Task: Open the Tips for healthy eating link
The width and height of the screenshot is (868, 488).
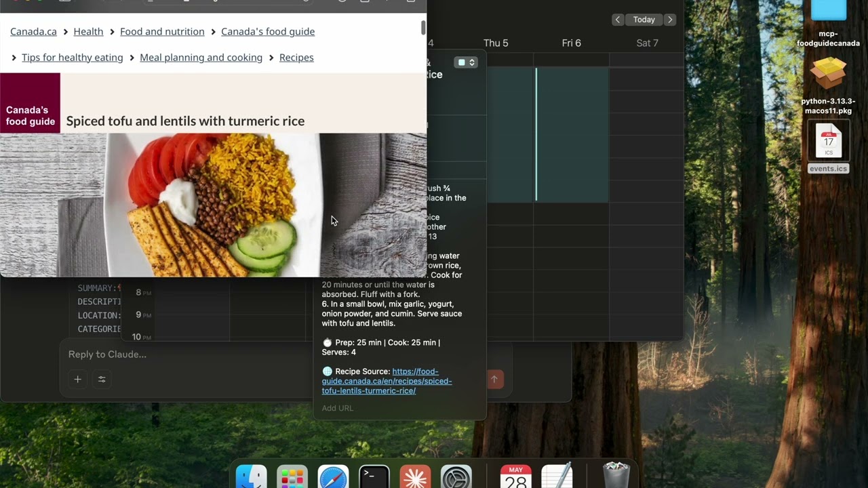Action: pyautogui.click(x=73, y=58)
